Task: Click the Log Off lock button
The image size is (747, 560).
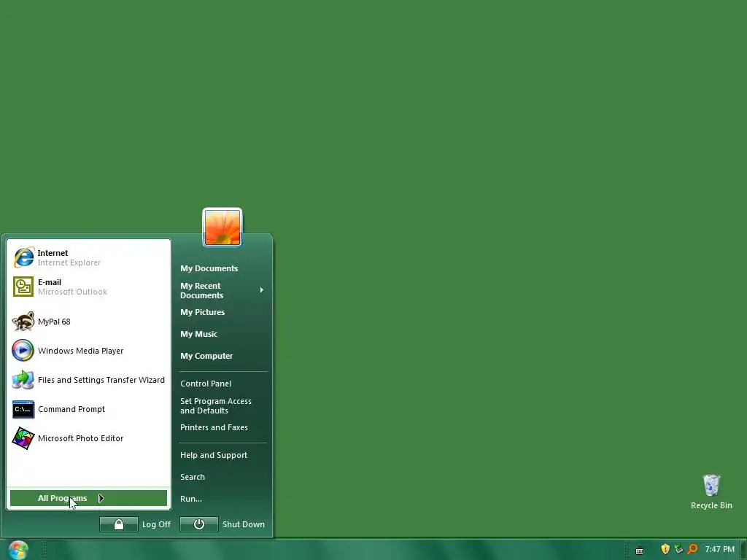Action: tap(119, 524)
